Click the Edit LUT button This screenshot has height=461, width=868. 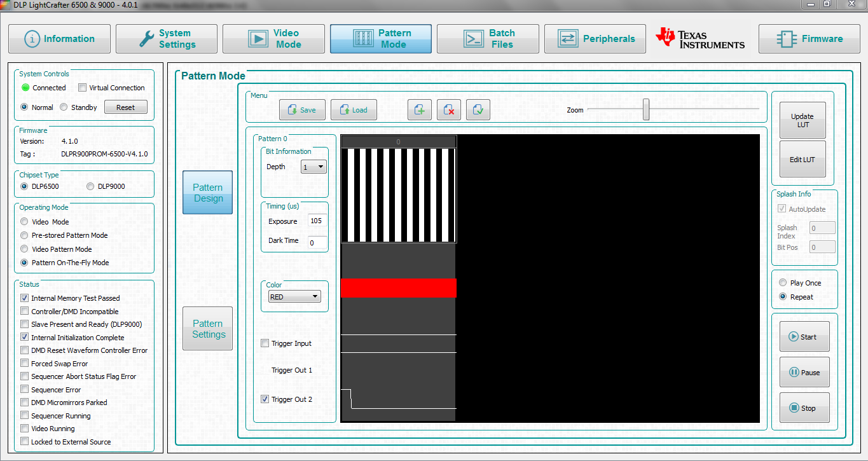coord(803,160)
